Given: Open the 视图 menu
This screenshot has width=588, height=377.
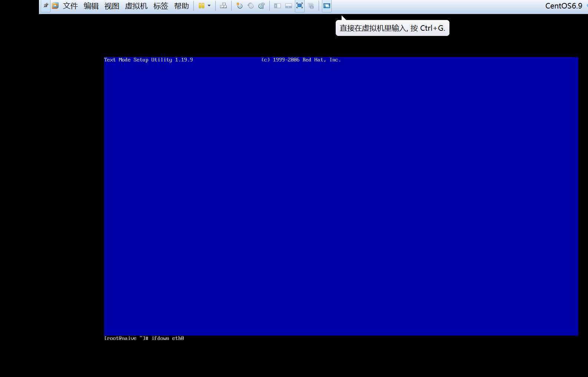Looking at the screenshot, I should pyautogui.click(x=112, y=6).
